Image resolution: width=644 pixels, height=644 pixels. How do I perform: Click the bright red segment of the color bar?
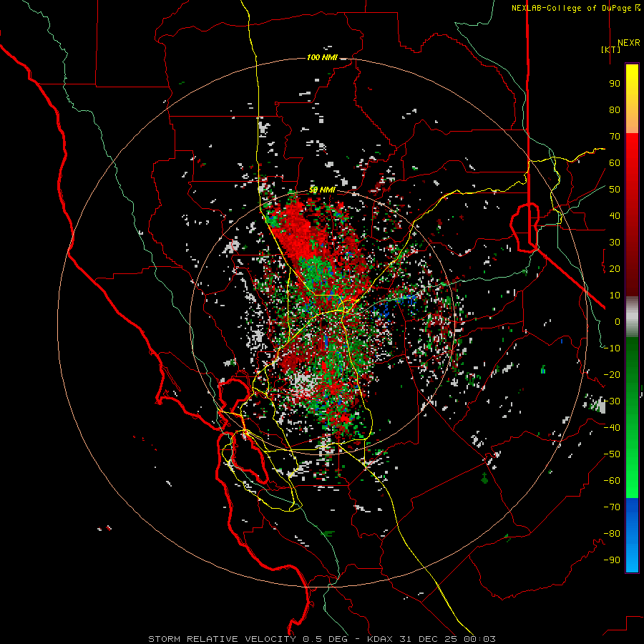[x=632, y=165]
